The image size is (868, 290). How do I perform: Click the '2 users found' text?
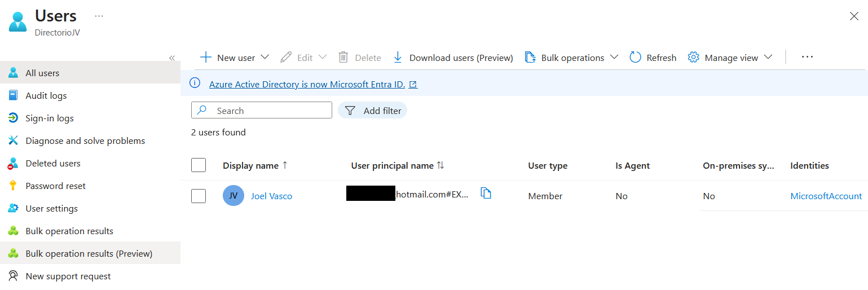(218, 132)
